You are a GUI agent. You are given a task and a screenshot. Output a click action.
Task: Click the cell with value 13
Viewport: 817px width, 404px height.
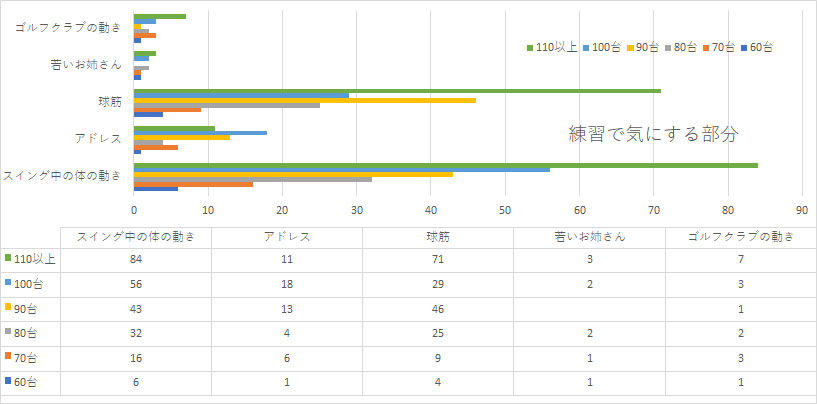click(x=287, y=309)
